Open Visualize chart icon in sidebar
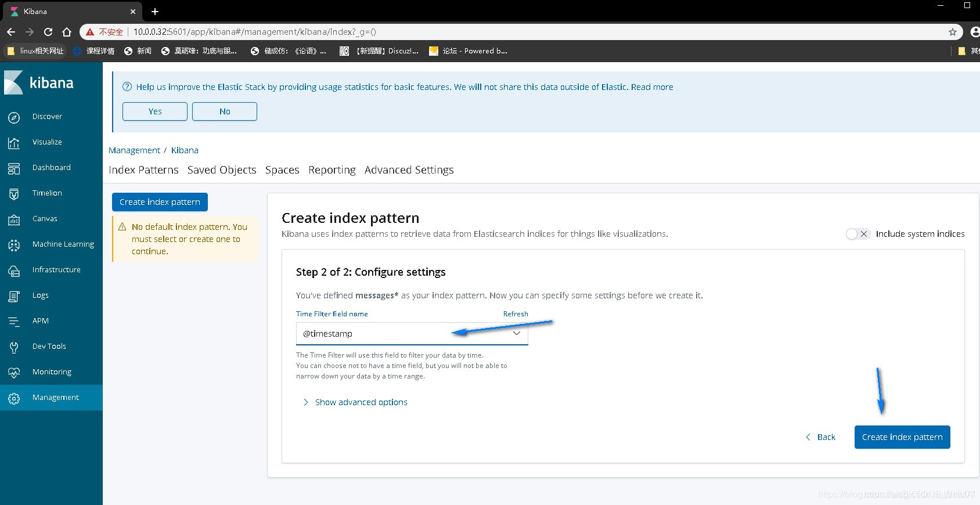Viewport: 980px width, 505px height. click(14, 143)
